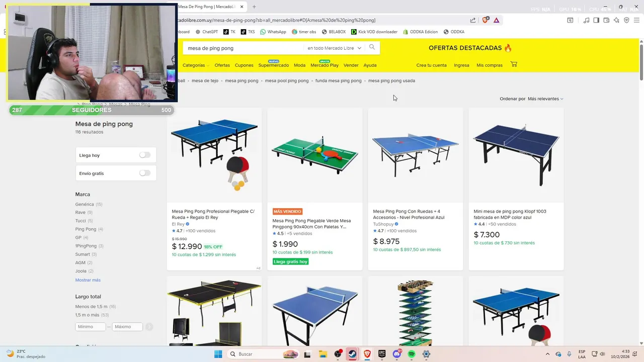644x362 pixels.
Task: Show hidden system tray icons chevron
Action: click(547, 354)
